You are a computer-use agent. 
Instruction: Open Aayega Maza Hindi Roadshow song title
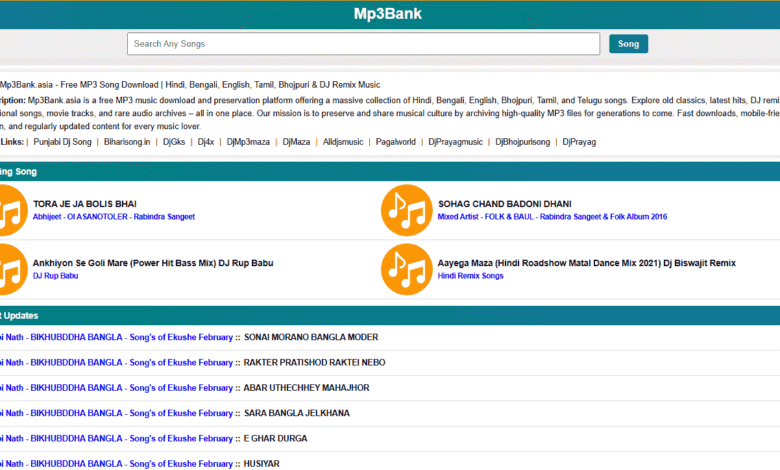(586, 263)
